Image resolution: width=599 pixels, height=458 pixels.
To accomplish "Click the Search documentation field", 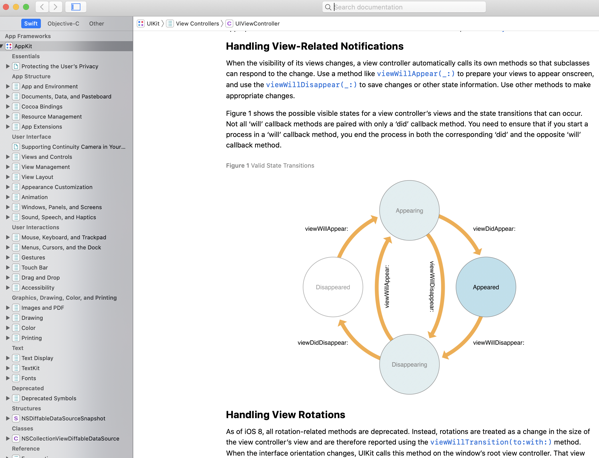I will point(404,7).
